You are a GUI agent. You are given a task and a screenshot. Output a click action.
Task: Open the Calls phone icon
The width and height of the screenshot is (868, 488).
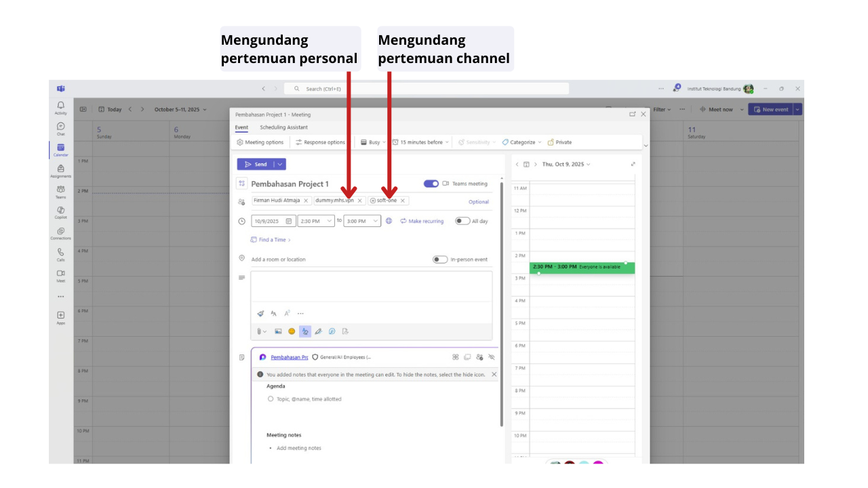[x=61, y=254]
